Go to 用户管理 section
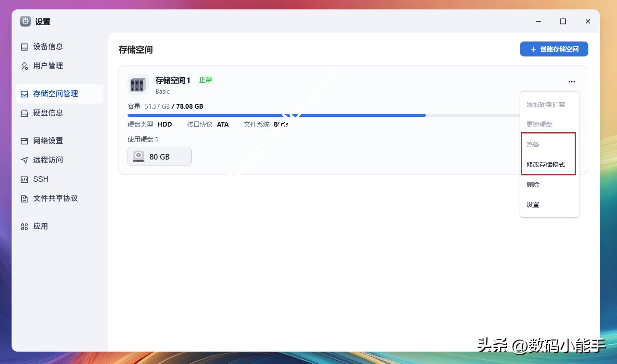 click(x=59, y=66)
